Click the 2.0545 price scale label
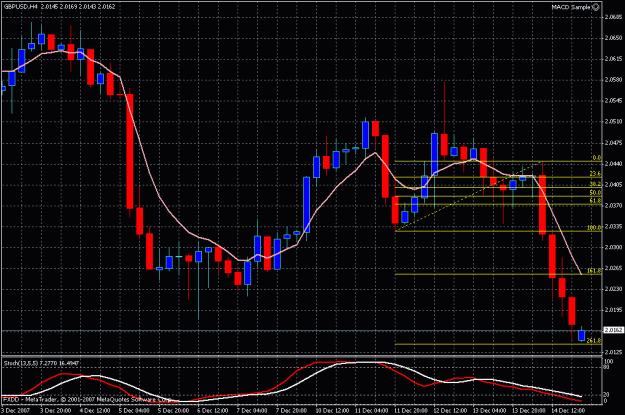Screen dimensions: 625x415 613,100
